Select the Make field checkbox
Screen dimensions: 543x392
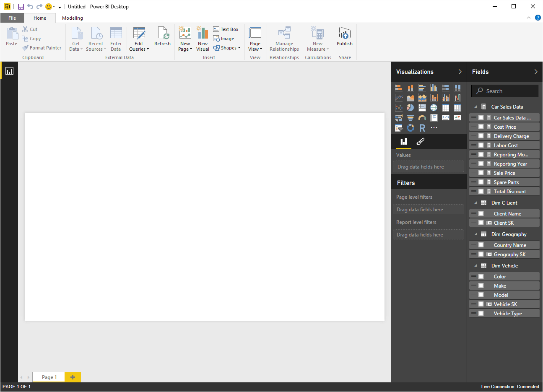(481, 286)
